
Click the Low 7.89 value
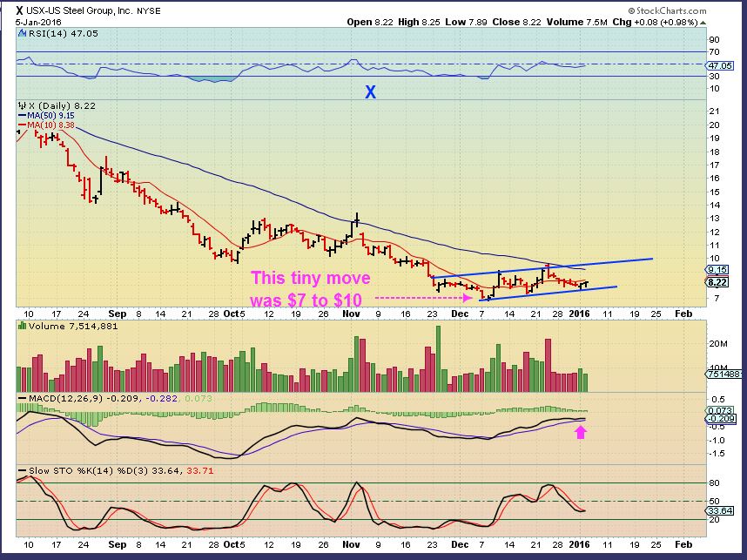(x=467, y=22)
